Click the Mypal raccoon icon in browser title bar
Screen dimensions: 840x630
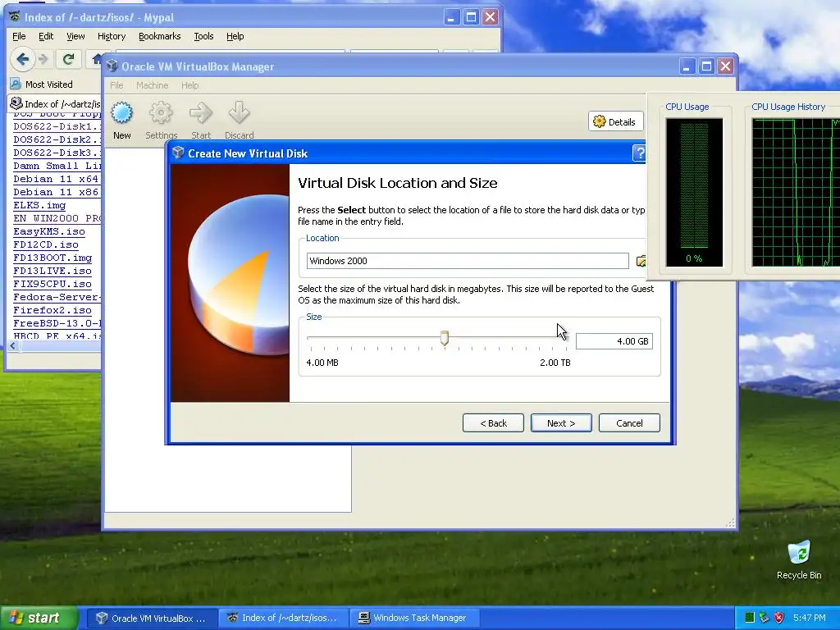(15, 17)
